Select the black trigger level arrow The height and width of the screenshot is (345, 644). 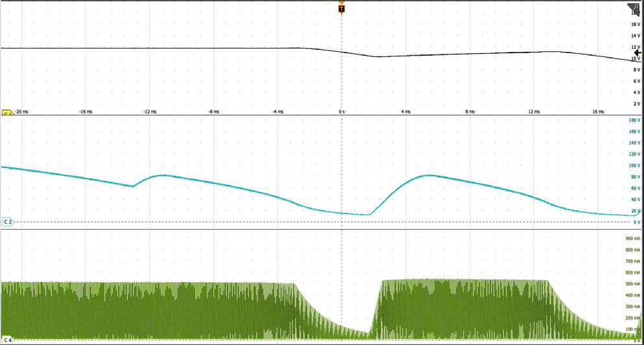point(638,53)
